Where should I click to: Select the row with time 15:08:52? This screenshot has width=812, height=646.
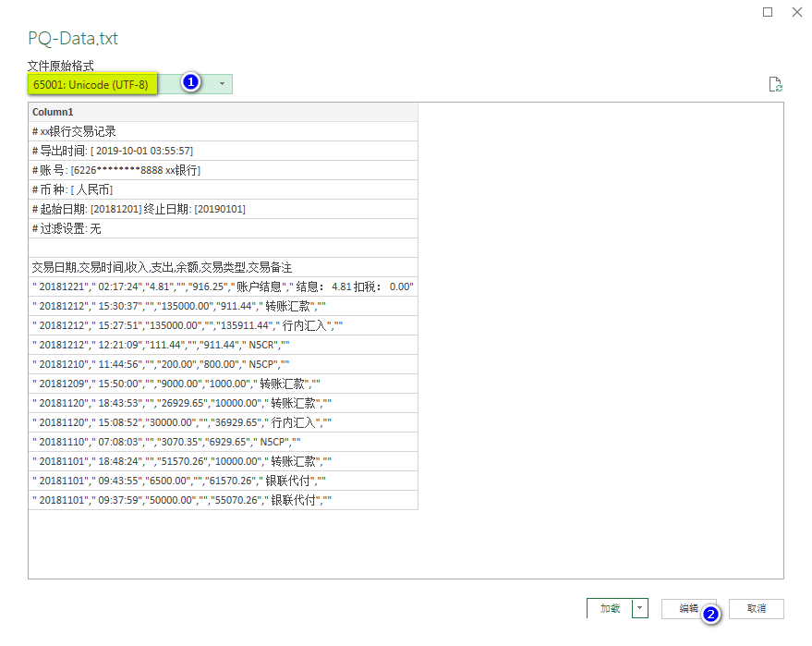pyautogui.click(x=223, y=422)
